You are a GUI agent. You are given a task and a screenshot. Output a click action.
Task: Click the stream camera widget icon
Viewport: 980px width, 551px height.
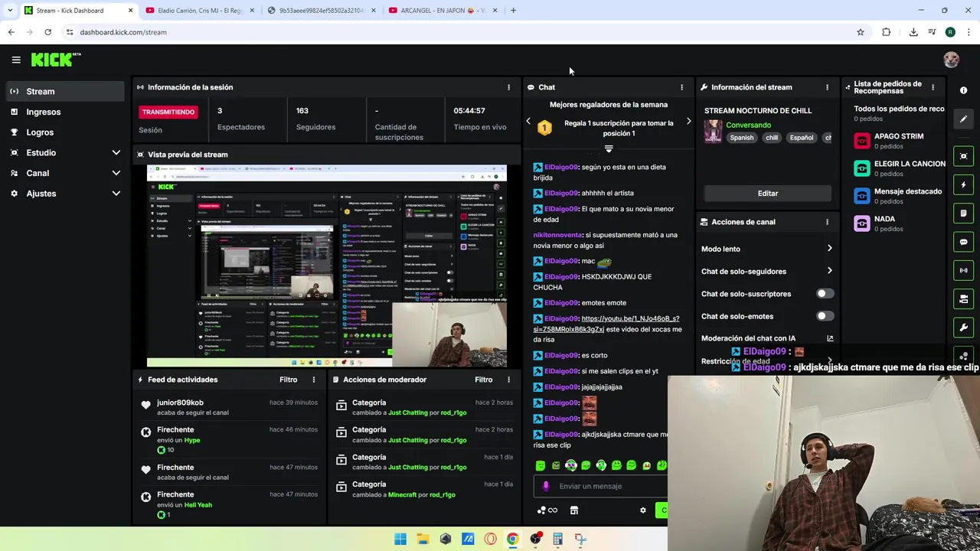[x=963, y=298]
